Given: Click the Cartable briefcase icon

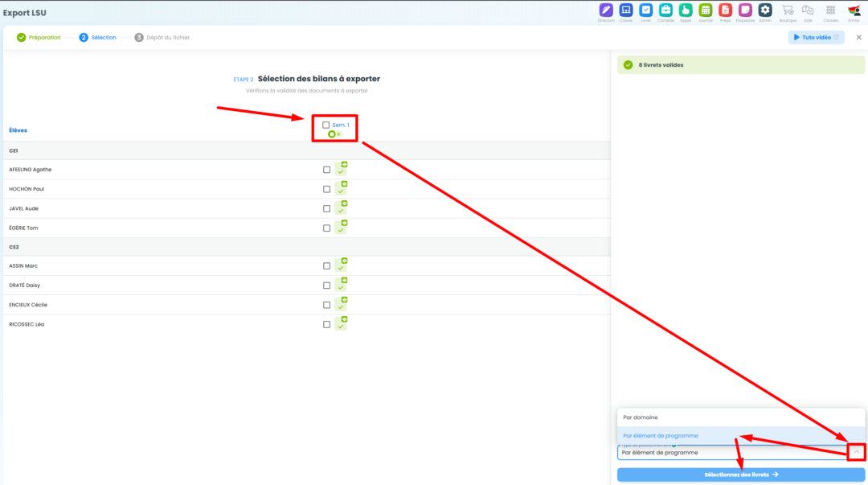Looking at the screenshot, I should click(x=665, y=10).
